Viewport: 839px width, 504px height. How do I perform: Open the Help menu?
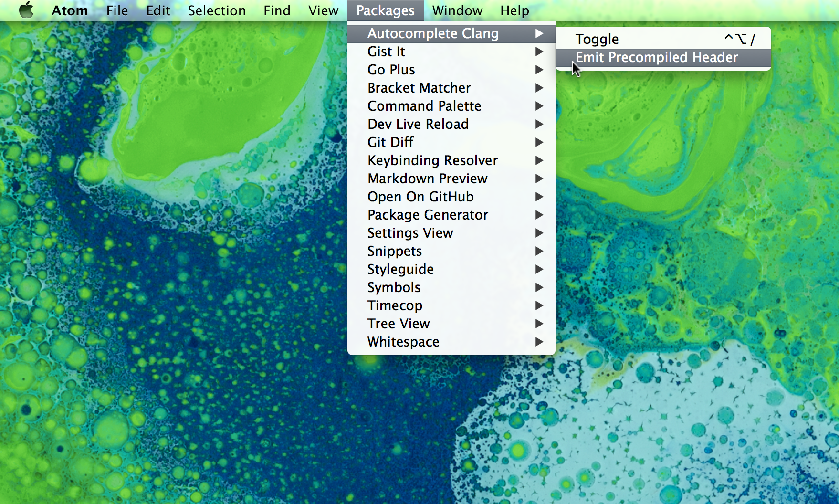tap(514, 10)
